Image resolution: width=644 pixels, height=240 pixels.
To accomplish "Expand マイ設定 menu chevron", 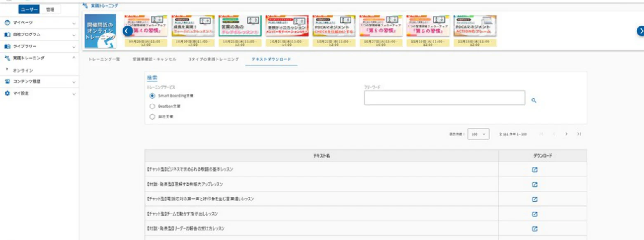I will [x=74, y=94].
